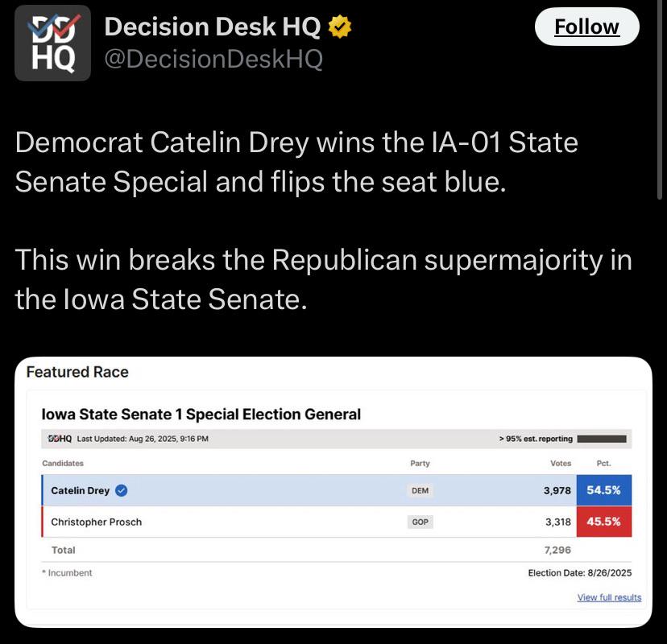The width and height of the screenshot is (667, 644).
Task: Click the tweet text about Catelin Drey
Action: (x=296, y=162)
